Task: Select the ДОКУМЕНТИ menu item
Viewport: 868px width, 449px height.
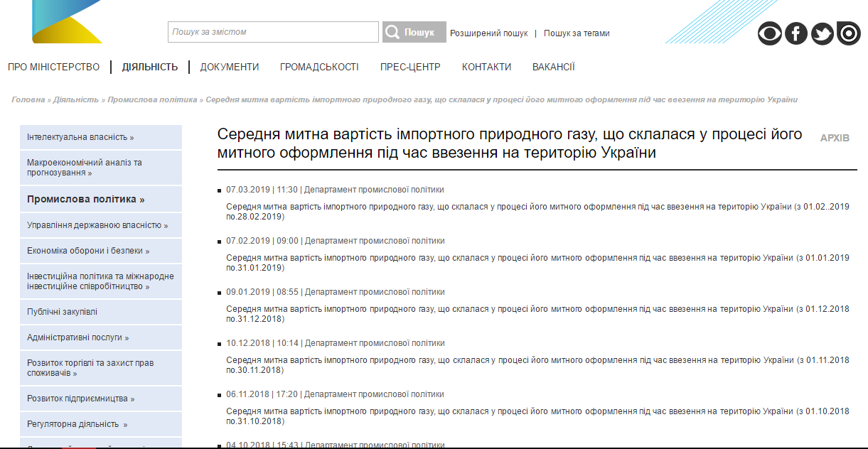Action: coord(229,67)
